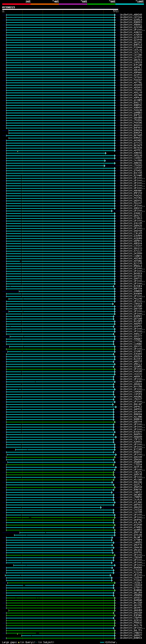
Task: Click the yellow large-gap triangle in the legend
Action: pyautogui.click(x=19, y=642)
